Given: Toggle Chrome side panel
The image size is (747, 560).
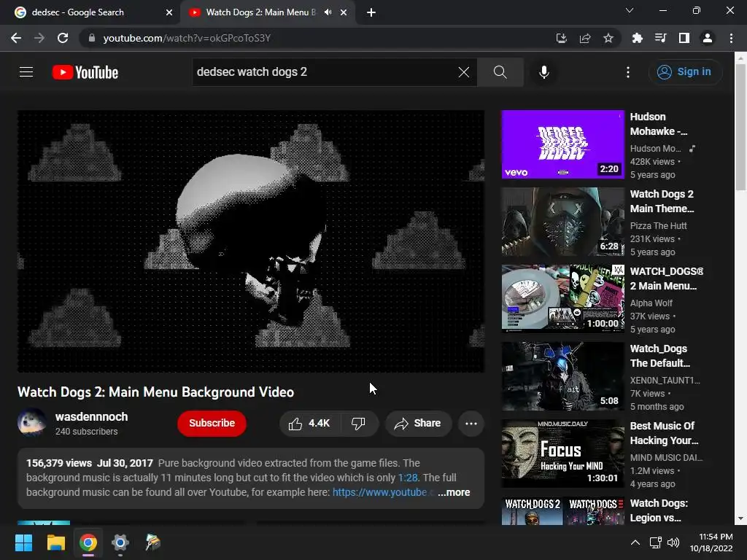Looking at the screenshot, I should tap(684, 38).
